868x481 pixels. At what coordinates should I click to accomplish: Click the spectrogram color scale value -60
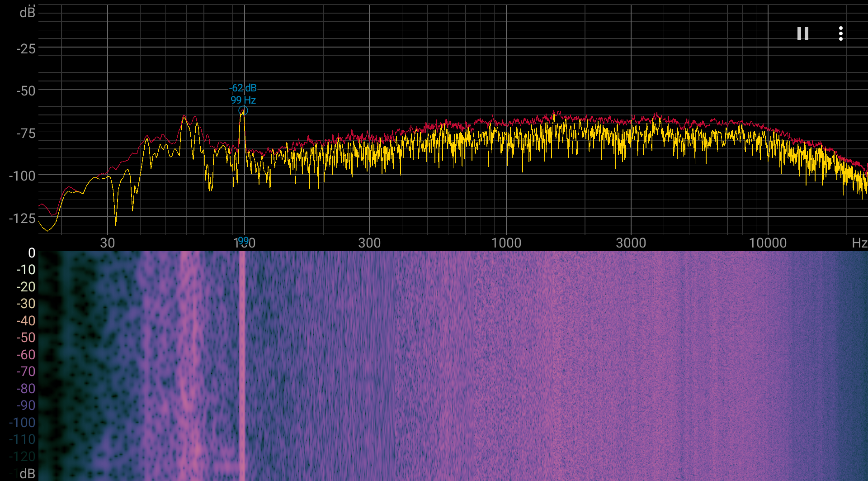(x=26, y=354)
